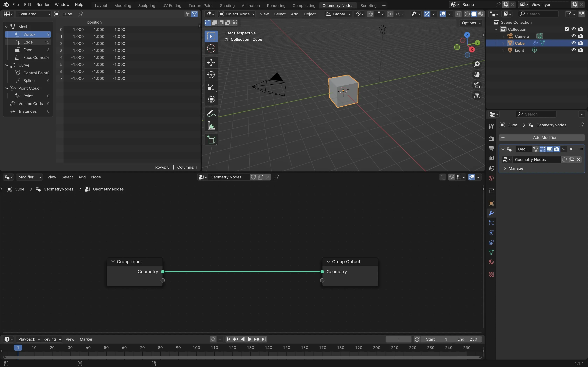Screen dimensions: 588x367
Task: Toggle Light object viewport visibility
Action: point(573,50)
